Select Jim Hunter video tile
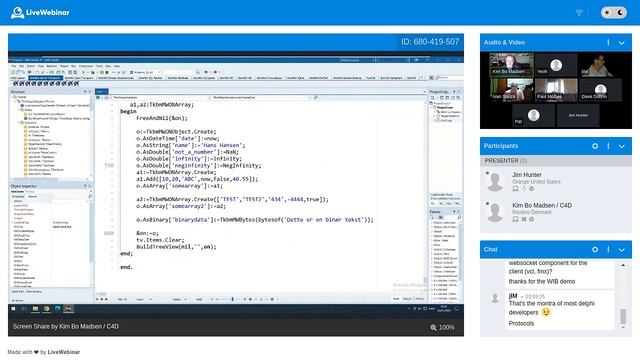 coord(578,115)
